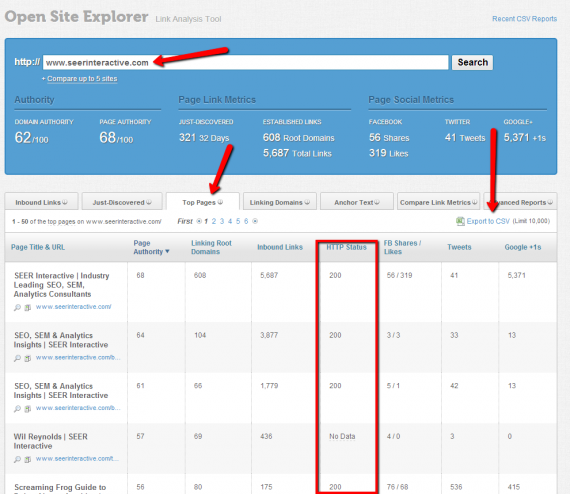Click SEER Interactive Industry Leading SEO page title
Screen dimensions: 570x494
point(61,285)
